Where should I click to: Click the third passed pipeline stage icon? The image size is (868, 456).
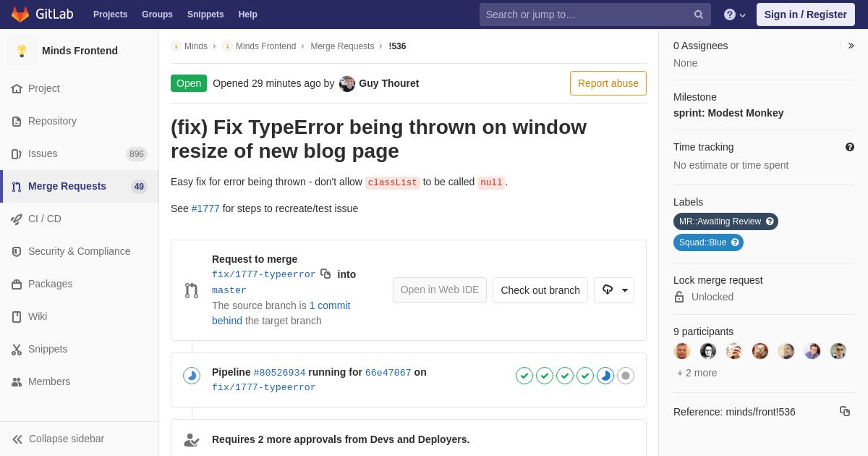(x=565, y=376)
